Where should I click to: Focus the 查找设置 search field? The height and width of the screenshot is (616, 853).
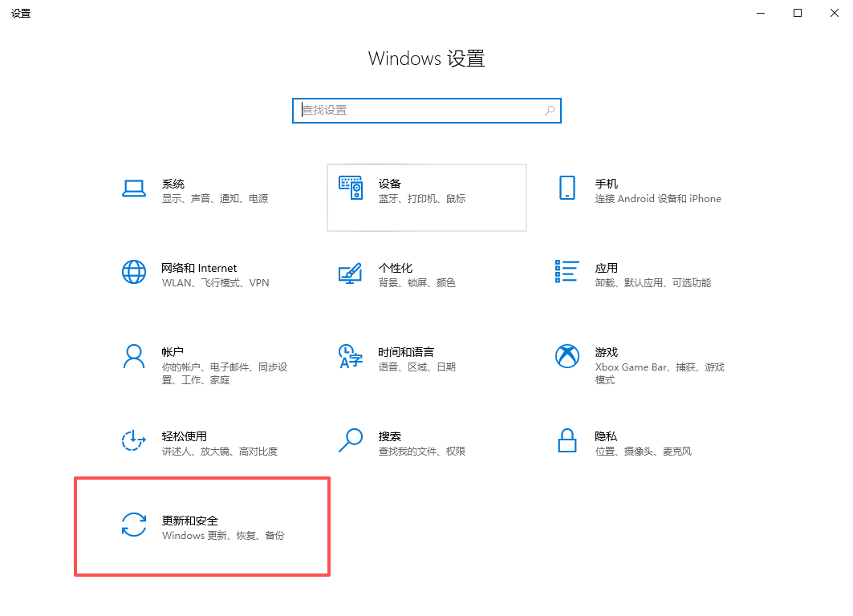click(427, 111)
